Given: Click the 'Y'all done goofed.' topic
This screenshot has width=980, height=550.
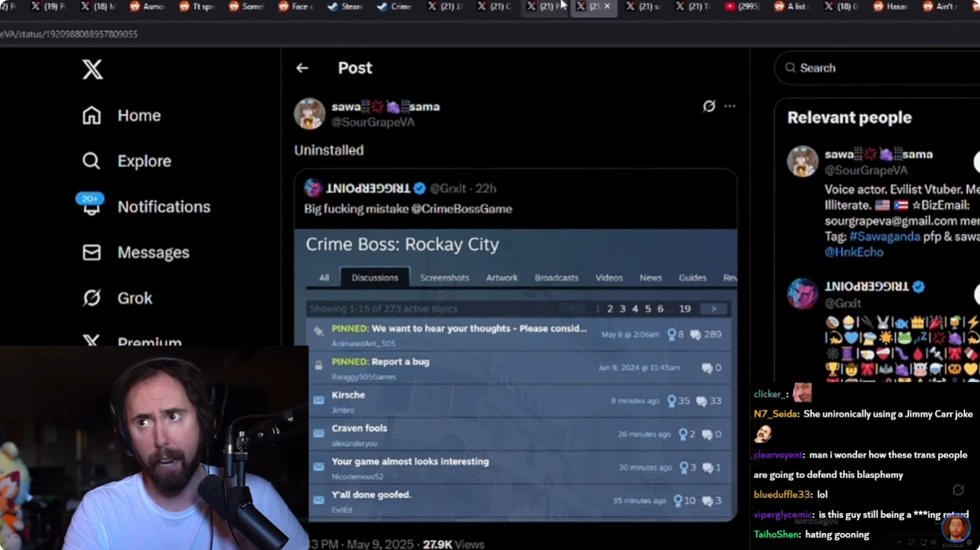Looking at the screenshot, I should pyautogui.click(x=371, y=494).
